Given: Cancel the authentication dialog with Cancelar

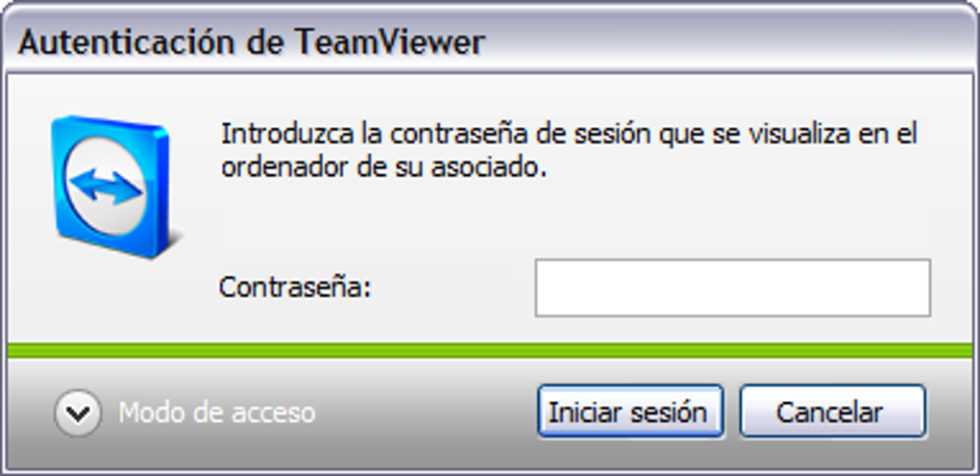Looking at the screenshot, I should [x=832, y=412].
